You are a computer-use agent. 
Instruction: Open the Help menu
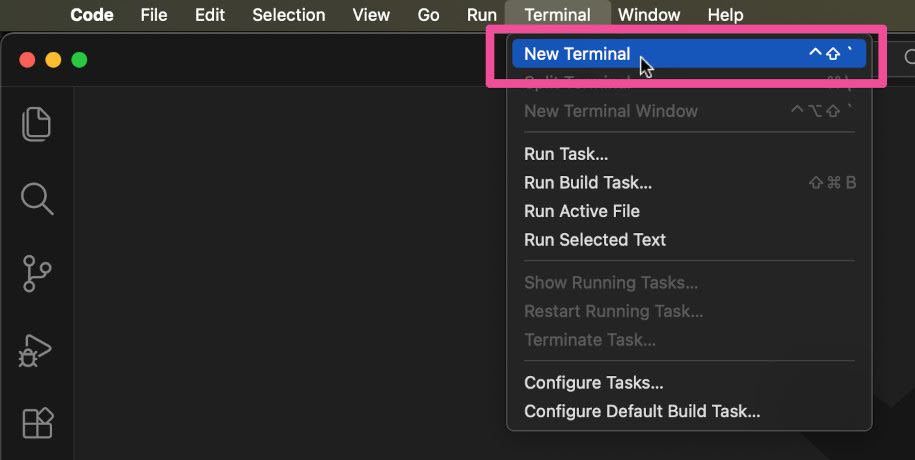pyautogui.click(x=725, y=15)
